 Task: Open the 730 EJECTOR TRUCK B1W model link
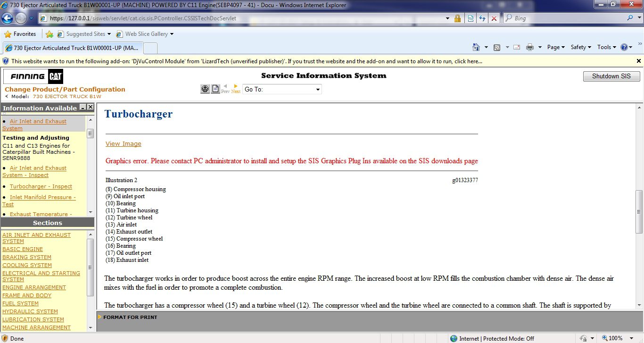pyautogui.click(x=67, y=97)
